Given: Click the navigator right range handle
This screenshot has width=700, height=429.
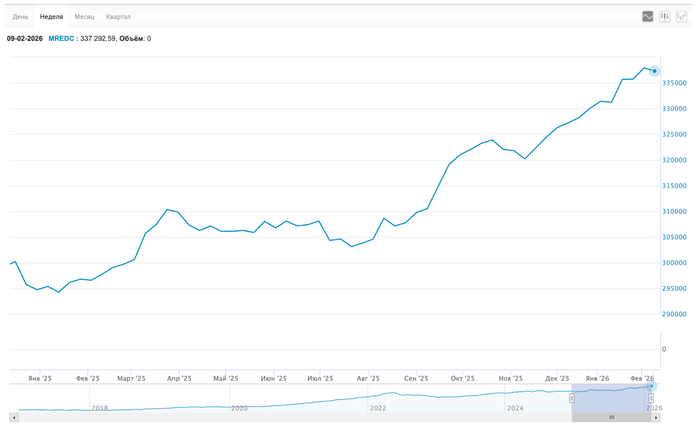Looking at the screenshot, I should [x=651, y=398].
